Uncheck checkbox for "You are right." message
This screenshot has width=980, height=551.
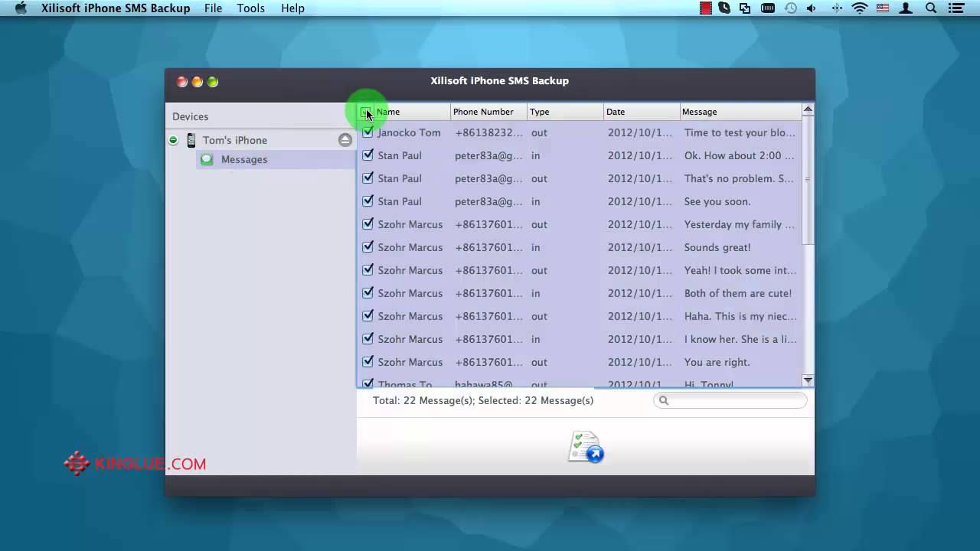click(x=367, y=361)
